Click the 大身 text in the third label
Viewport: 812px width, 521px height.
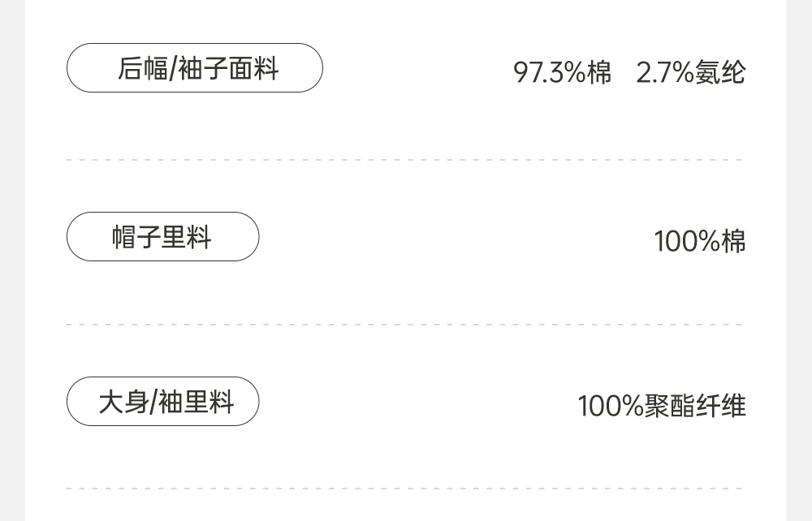[123, 402]
